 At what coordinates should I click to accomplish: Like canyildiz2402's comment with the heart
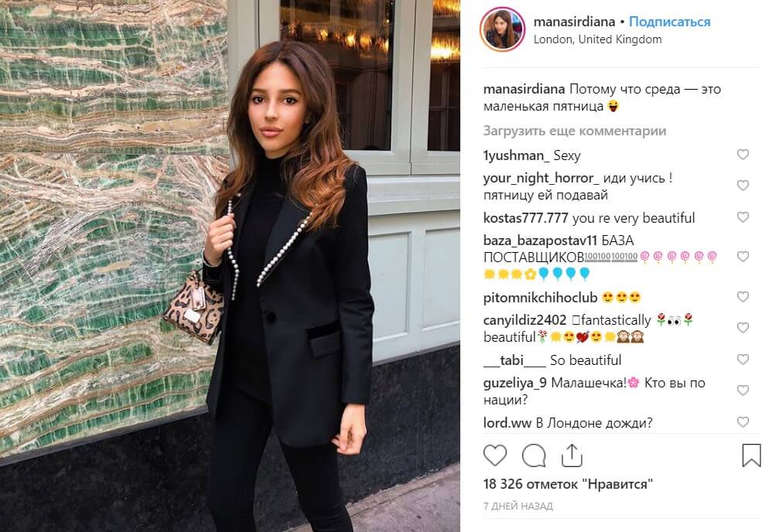(x=743, y=328)
